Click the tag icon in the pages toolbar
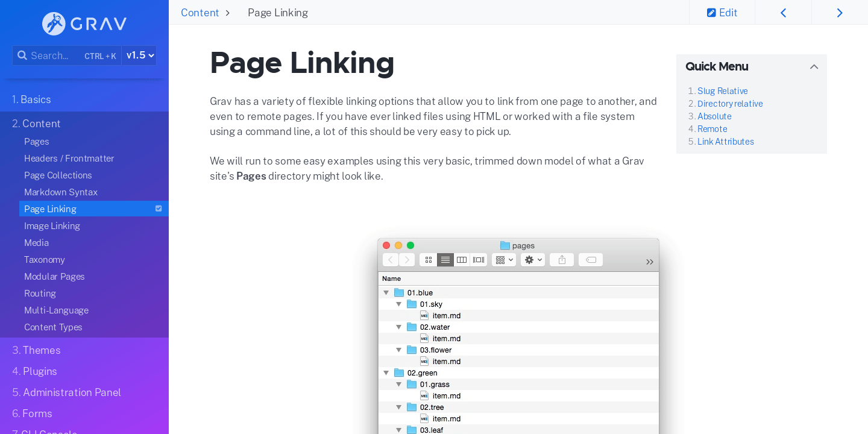 pyautogui.click(x=590, y=259)
